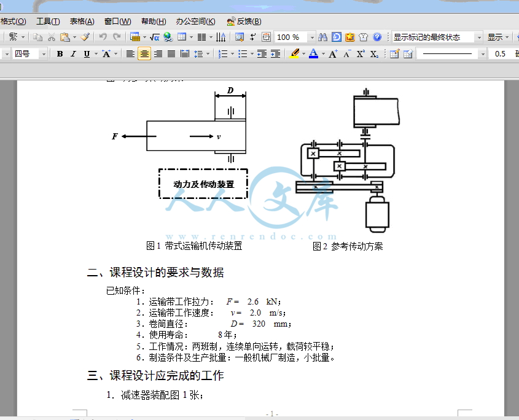The image size is (519, 420).
Task: Click the table Eraser icon
Action: (x=408, y=54)
